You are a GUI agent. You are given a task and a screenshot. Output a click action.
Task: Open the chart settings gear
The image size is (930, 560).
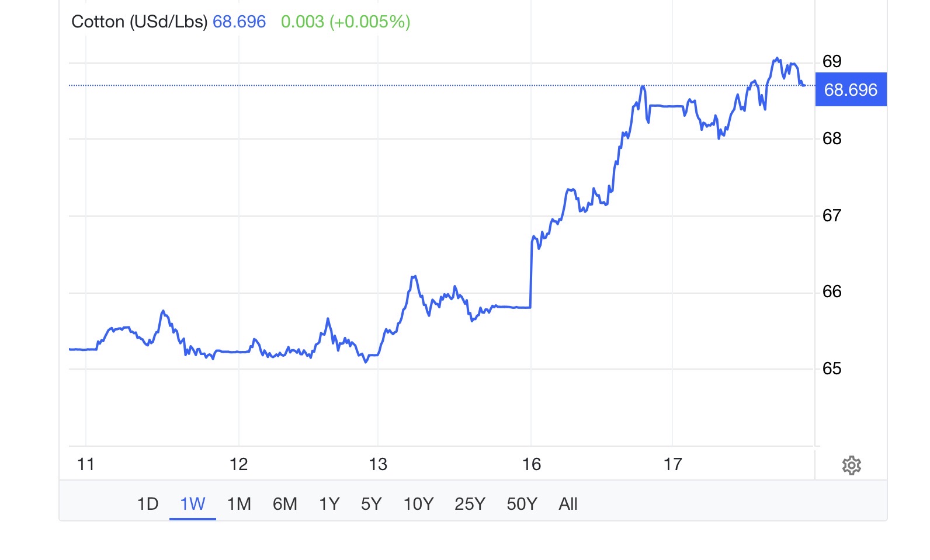(x=851, y=465)
